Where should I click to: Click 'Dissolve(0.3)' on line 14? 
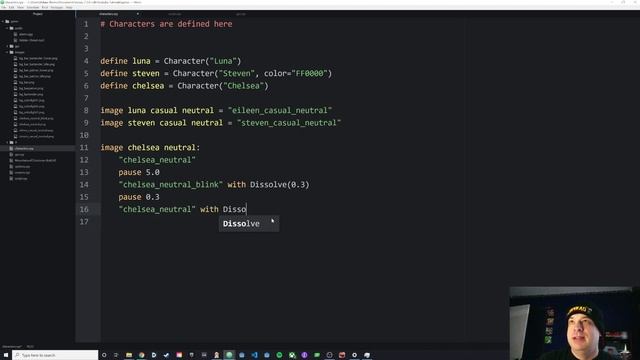280,184
